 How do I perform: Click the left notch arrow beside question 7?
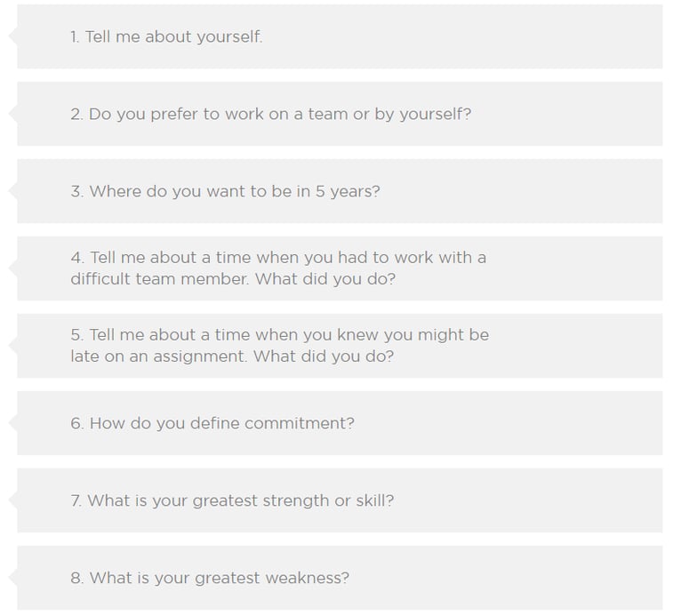[12, 500]
